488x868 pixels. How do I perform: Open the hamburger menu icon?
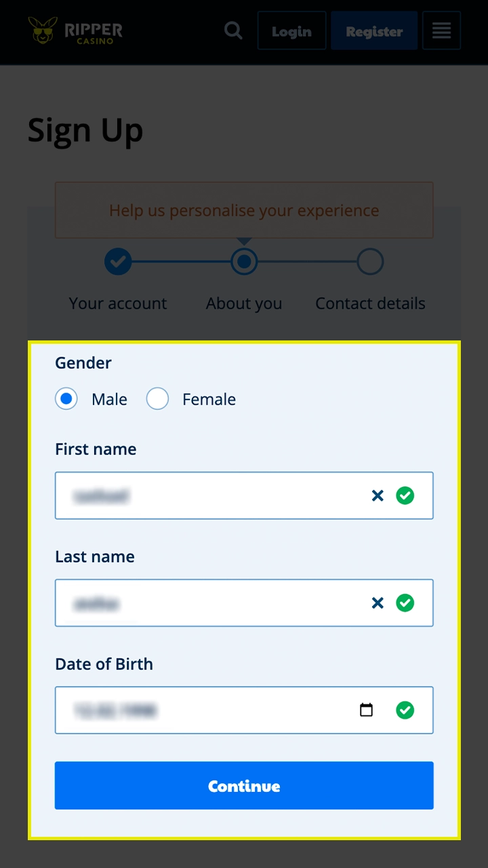pyautogui.click(x=441, y=31)
